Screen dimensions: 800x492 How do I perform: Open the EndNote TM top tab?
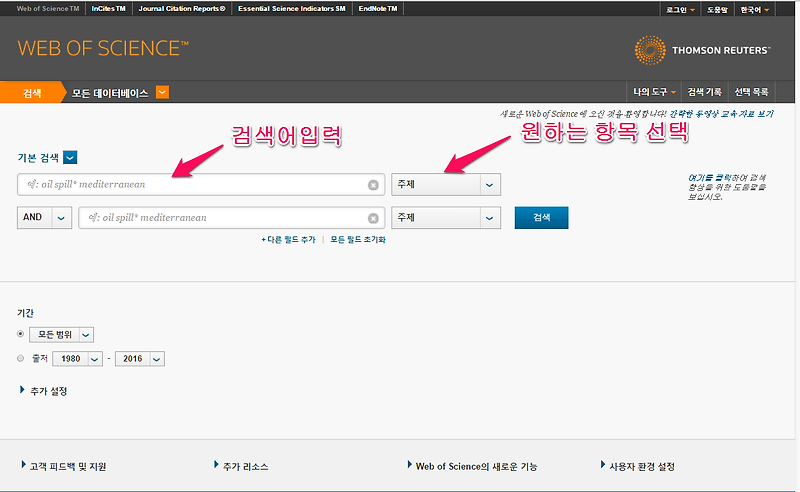pos(378,9)
